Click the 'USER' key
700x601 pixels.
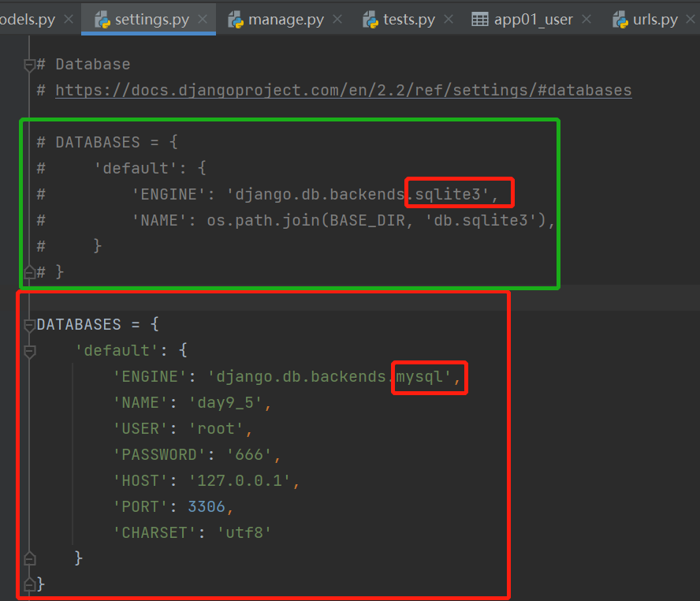point(140,428)
